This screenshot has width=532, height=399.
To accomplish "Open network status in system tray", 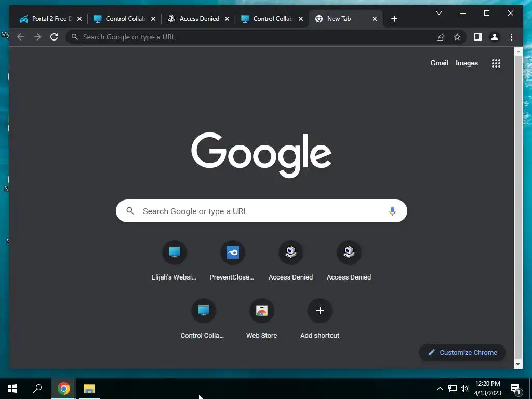I will (453, 389).
